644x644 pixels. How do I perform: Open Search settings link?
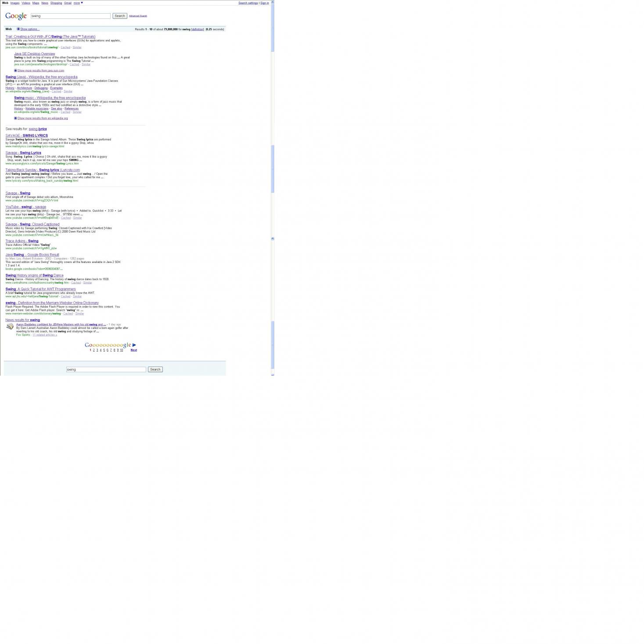(248, 3)
